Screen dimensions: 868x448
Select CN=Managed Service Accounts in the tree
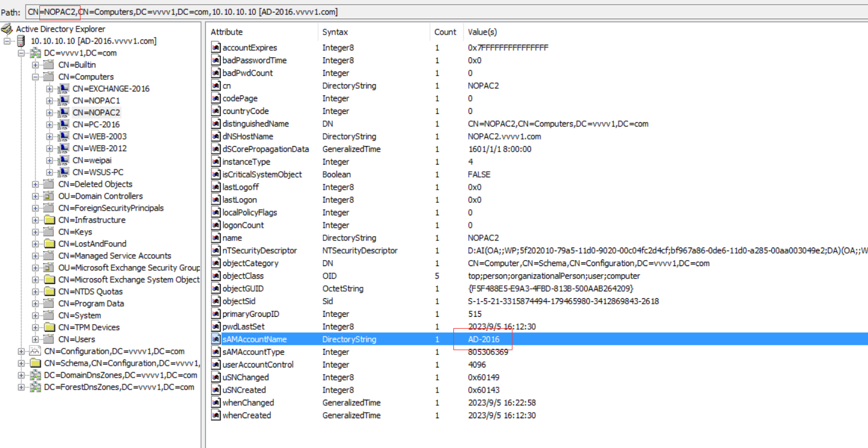coord(115,256)
